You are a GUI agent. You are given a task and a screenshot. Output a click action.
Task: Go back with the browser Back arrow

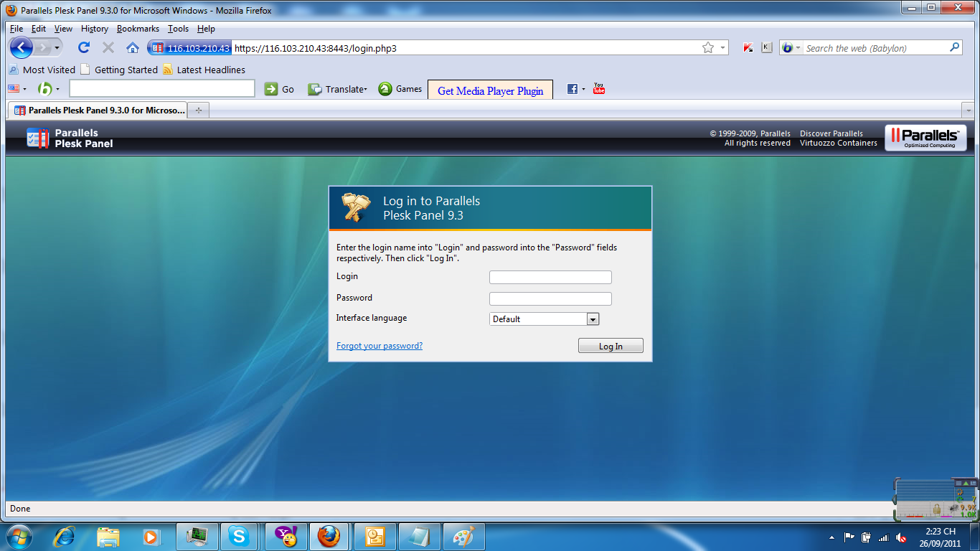[x=22, y=47]
